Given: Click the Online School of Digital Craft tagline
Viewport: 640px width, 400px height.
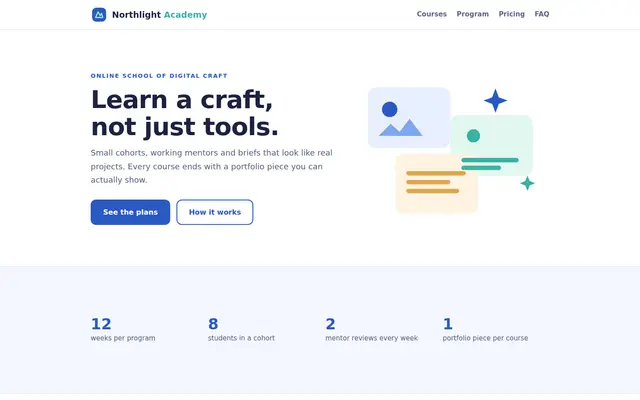Looking at the screenshot, I should (x=159, y=76).
